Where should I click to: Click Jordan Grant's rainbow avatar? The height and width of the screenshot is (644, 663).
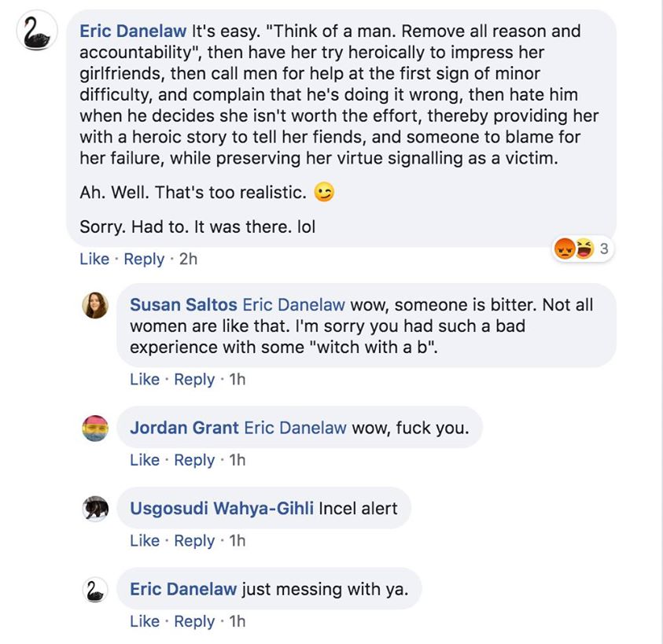pos(95,429)
